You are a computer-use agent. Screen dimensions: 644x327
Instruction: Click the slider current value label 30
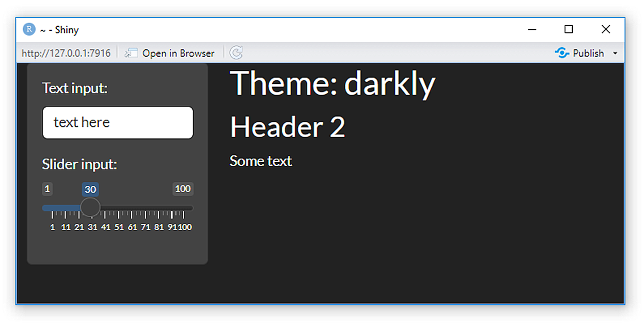[x=90, y=189]
